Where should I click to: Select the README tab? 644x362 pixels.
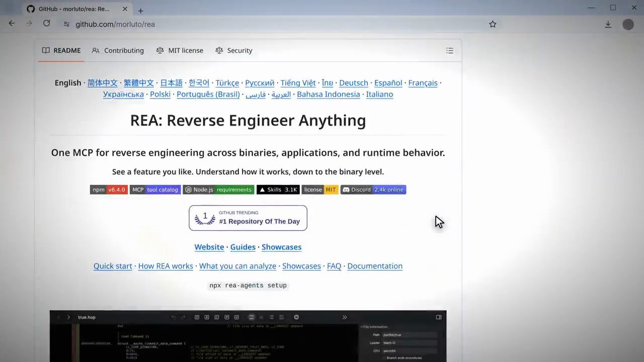click(61, 50)
